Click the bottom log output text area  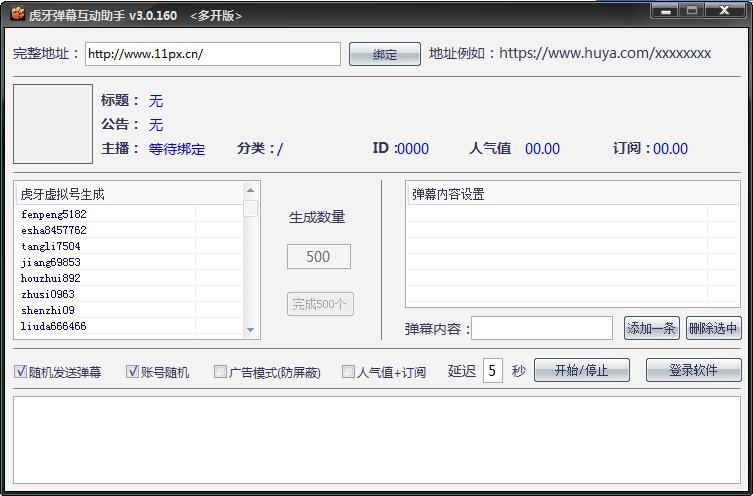(377, 440)
